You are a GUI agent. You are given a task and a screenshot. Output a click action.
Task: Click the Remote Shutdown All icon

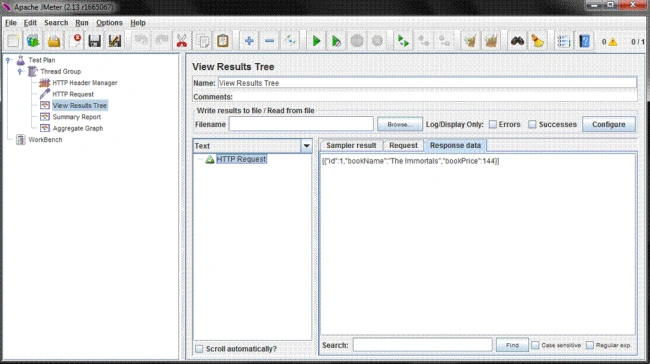(x=444, y=41)
